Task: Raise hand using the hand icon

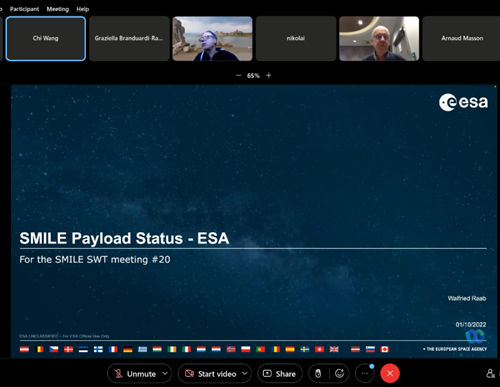Action: click(318, 374)
